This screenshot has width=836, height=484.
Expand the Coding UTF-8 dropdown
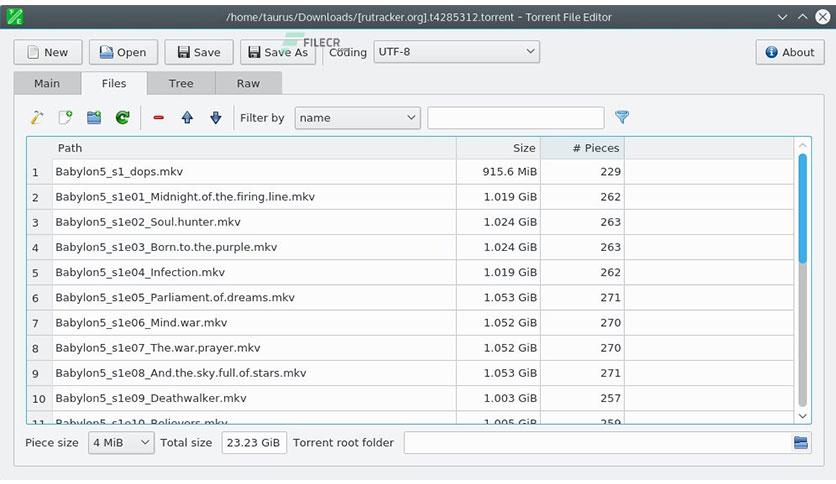tap(456, 52)
